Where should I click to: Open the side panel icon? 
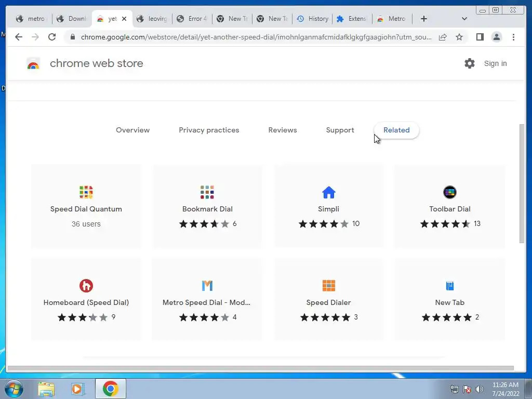click(x=480, y=37)
